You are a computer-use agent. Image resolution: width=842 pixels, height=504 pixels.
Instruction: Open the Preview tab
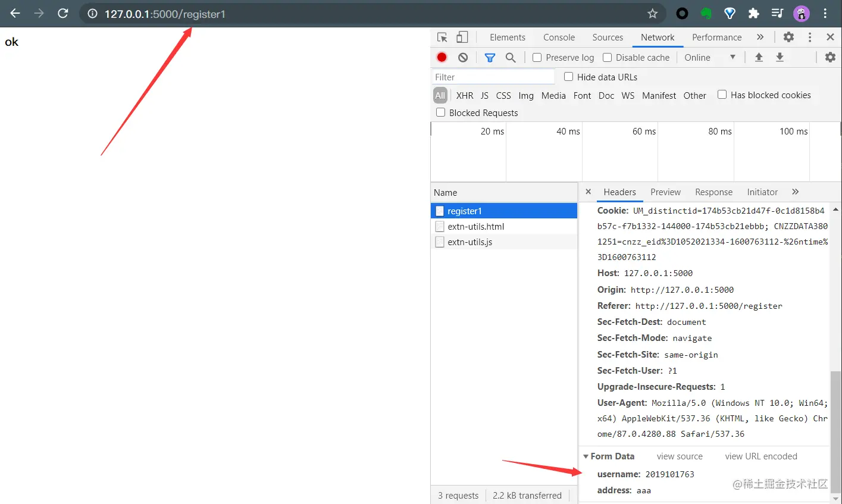pyautogui.click(x=665, y=192)
